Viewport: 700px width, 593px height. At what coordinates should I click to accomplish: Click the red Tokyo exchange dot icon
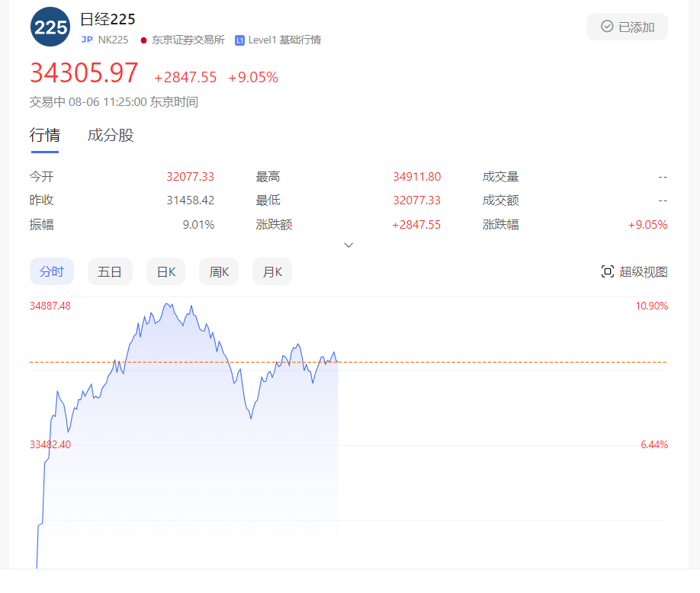coord(143,40)
